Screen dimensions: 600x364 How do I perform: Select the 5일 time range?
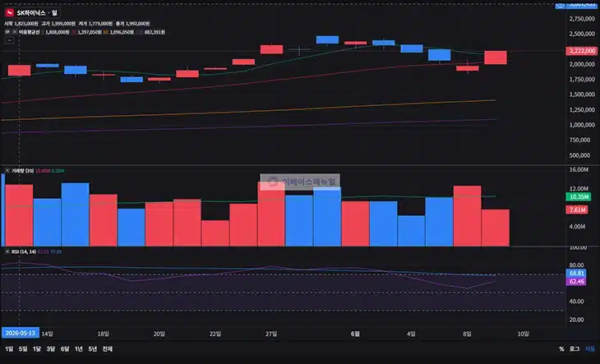(23, 349)
